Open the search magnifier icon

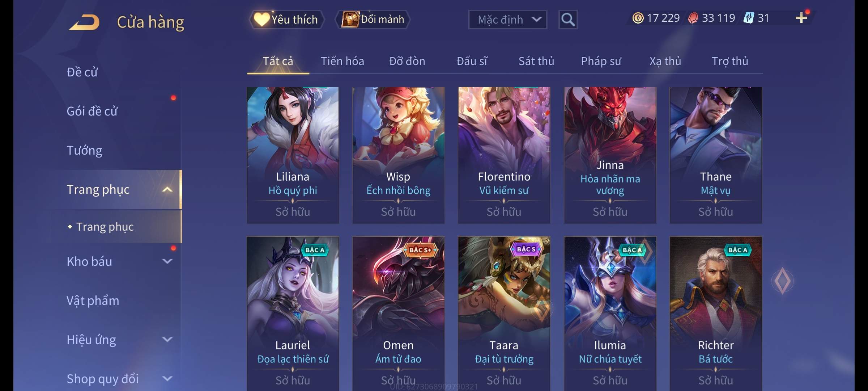tap(568, 20)
